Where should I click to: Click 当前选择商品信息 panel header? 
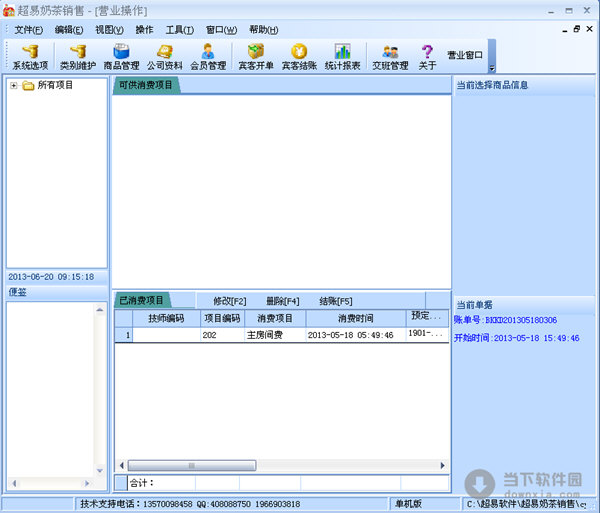(x=524, y=85)
